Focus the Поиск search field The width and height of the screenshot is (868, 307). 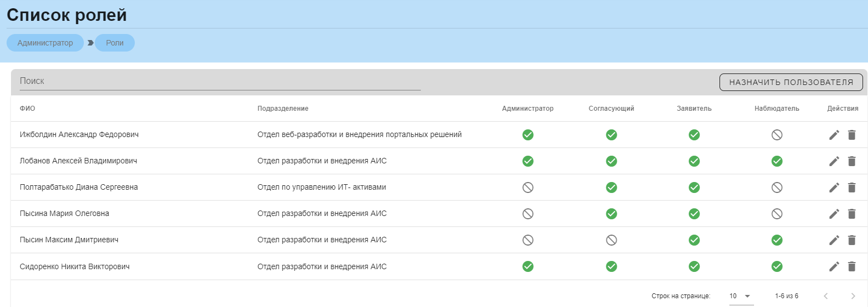[x=220, y=81]
